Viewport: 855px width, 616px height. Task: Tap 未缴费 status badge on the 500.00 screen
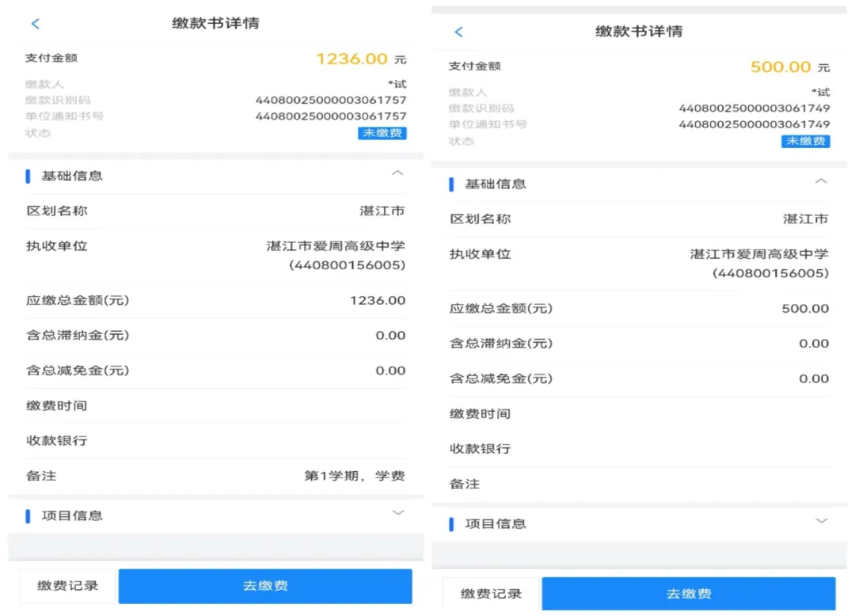(x=805, y=141)
